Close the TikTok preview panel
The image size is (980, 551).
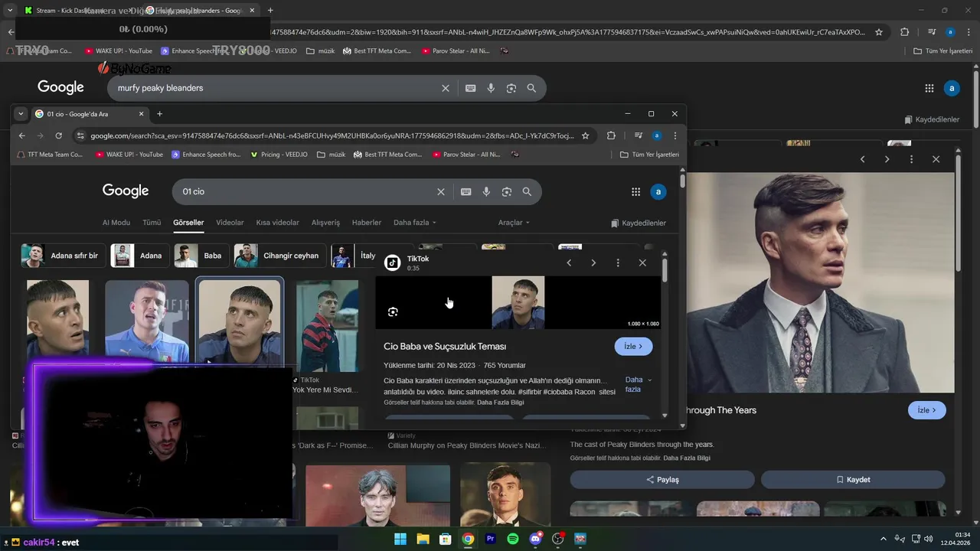[x=642, y=262]
